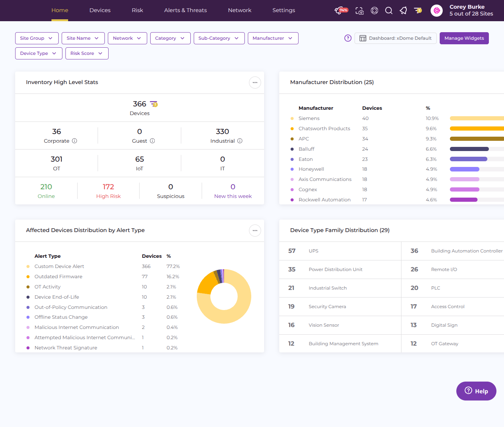Image resolution: width=504 pixels, height=427 pixels.
Task: Open the Manufacturer filter dropdown
Action: pos(273,38)
